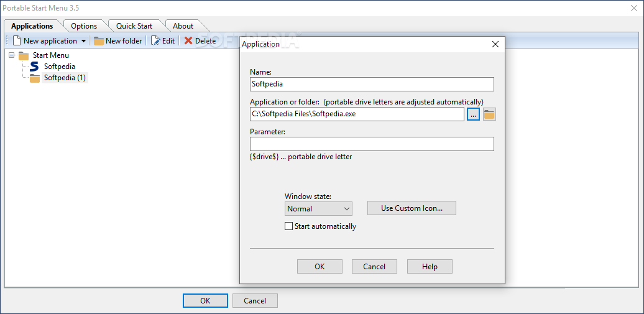Click the Edit toolbar button
The image size is (644, 314).
(x=163, y=40)
